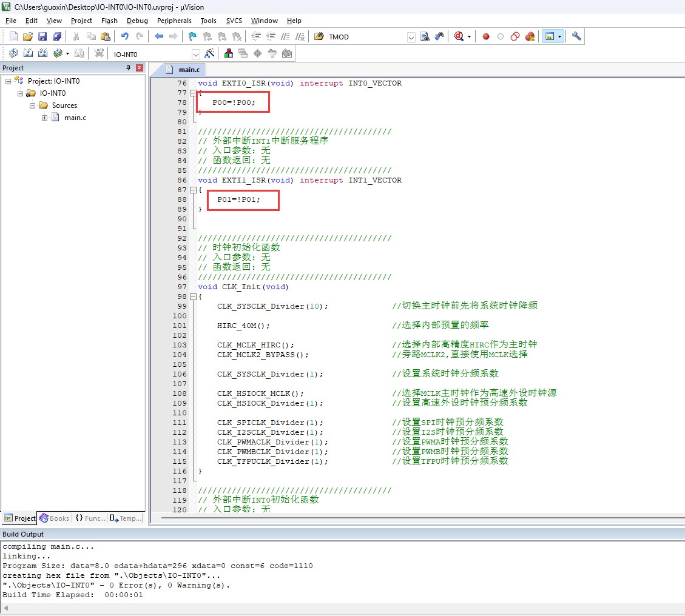Select the main.c editor tab
The width and height of the screenshot is (685, 616).
tap(184, 70)
